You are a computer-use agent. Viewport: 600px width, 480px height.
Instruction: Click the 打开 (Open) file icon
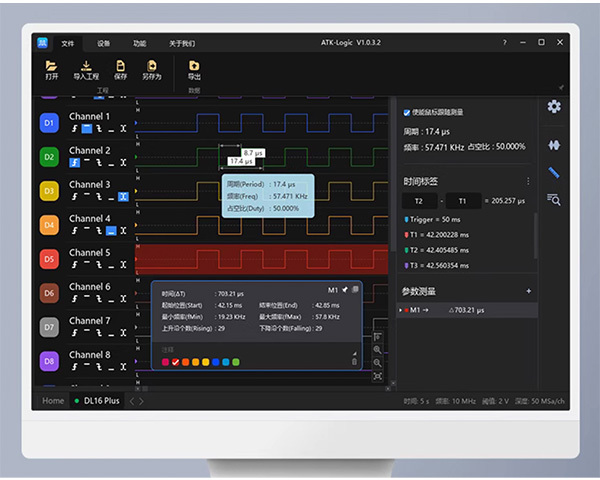coord(51,69)
